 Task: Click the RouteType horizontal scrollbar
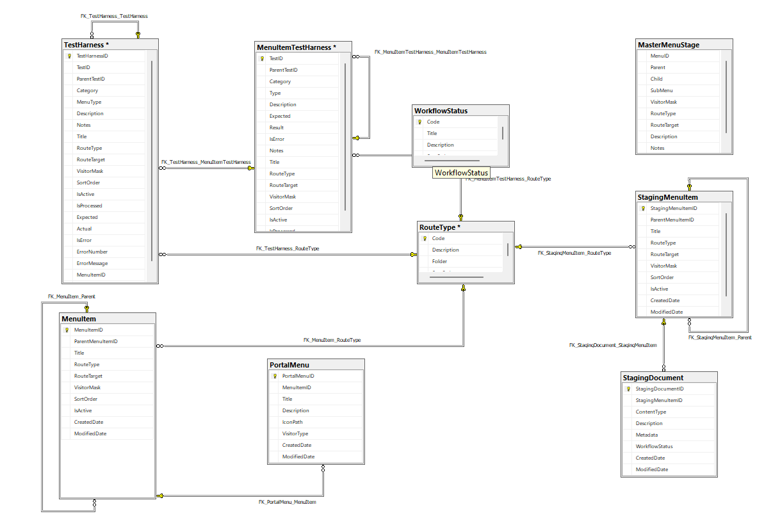457,277
